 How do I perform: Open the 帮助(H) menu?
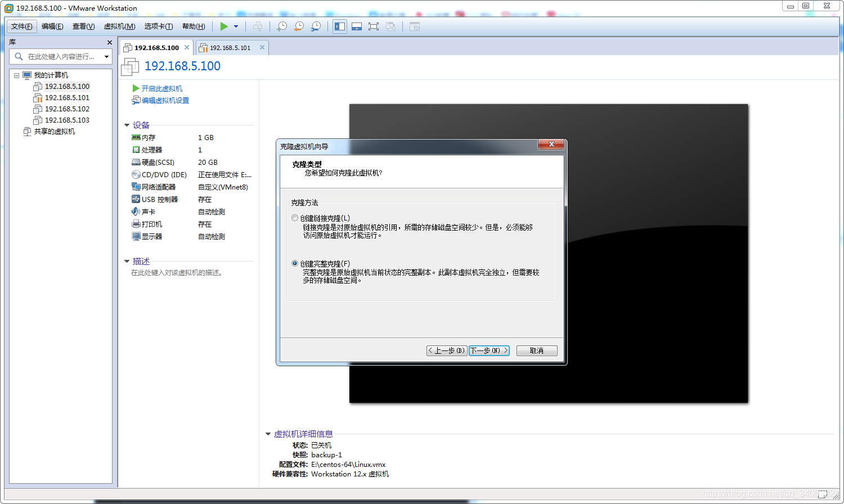[x=193, y=26]
